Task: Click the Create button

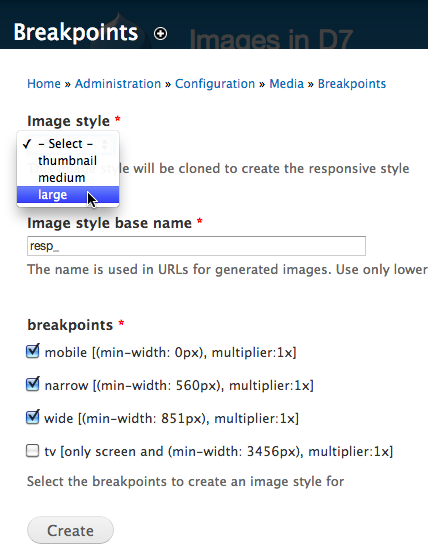Action: 70,530
